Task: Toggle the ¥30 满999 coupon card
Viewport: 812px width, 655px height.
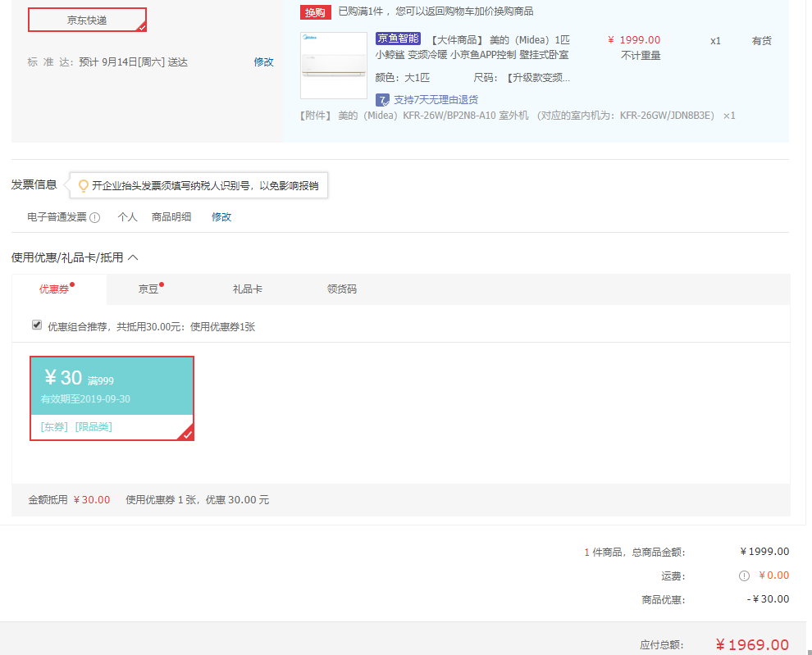Action: [112, 398]
